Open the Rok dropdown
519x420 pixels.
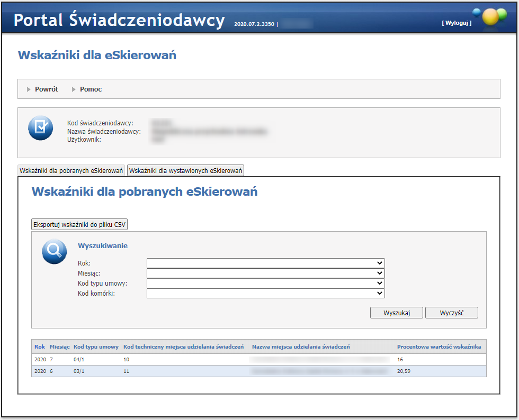click(265, 263)
